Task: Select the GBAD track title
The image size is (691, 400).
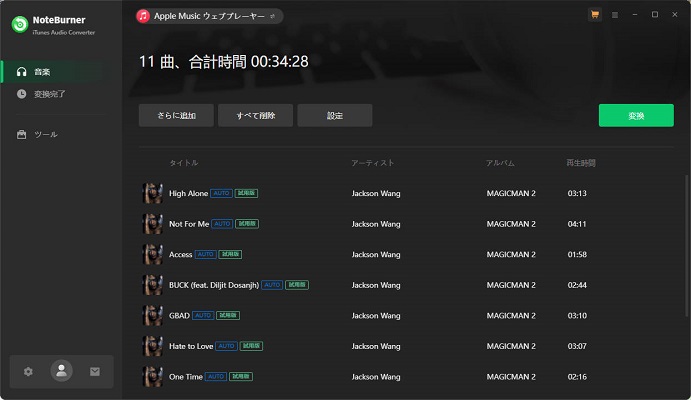Action: click(x=179, y=315)
